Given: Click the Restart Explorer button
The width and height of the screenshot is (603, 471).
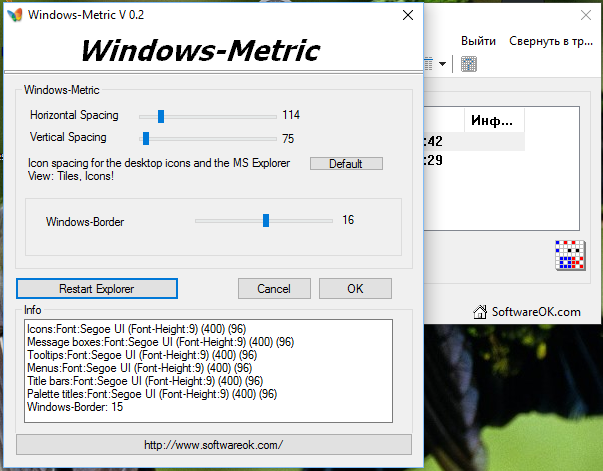Looking at the screenshot, I should [97, 288].
